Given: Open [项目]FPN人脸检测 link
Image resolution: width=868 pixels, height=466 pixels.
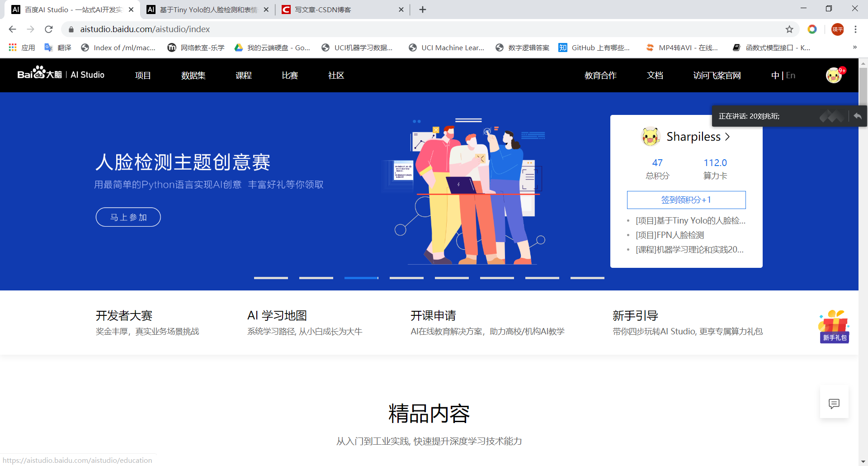Looking at the screenshot, I should tap(670, 235).
